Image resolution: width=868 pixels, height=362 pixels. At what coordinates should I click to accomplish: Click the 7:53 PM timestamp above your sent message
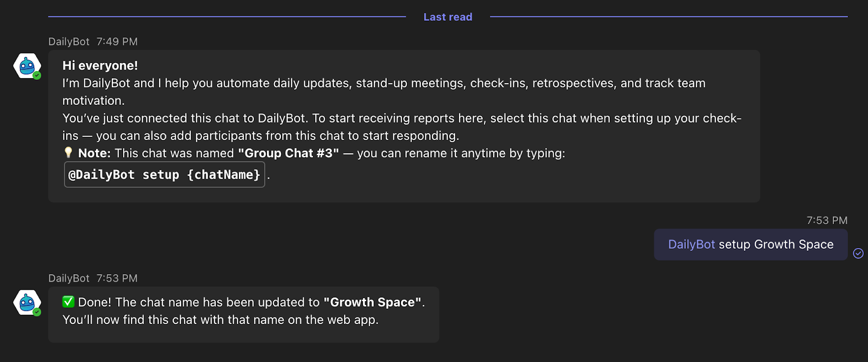827,220
